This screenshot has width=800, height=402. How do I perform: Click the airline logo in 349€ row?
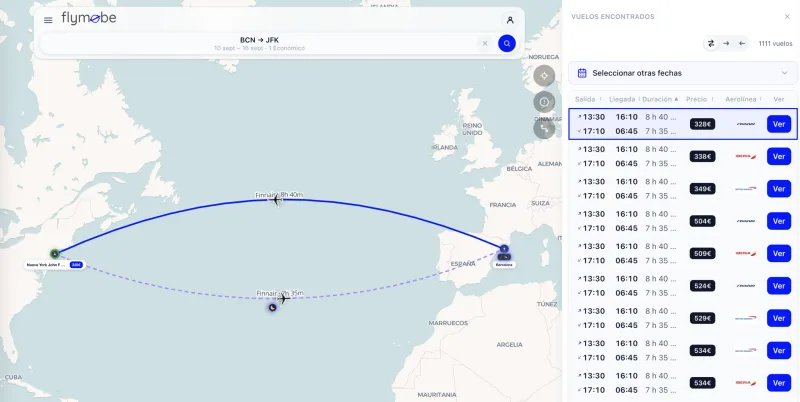[x=745, y=189]
